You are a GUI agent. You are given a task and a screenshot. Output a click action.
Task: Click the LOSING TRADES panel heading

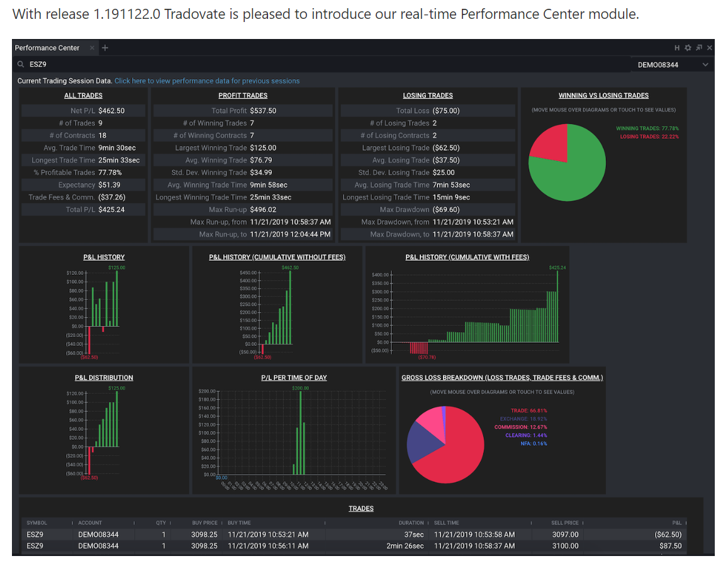coord(428,96)
